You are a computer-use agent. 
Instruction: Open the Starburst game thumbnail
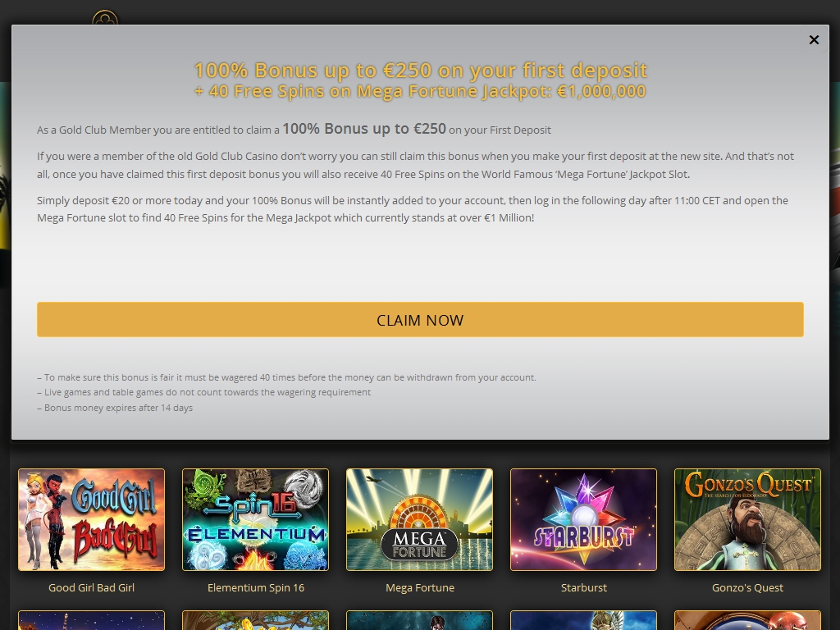583,519
